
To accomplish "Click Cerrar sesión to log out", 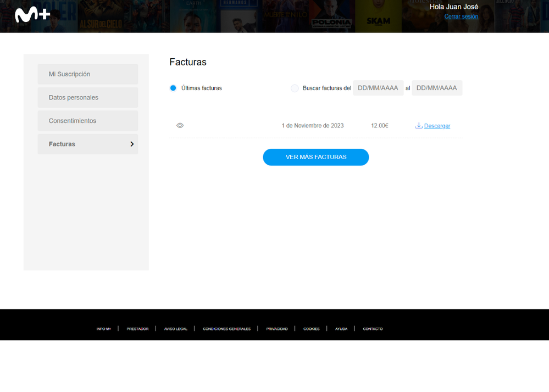I will (x=461, y=16).
